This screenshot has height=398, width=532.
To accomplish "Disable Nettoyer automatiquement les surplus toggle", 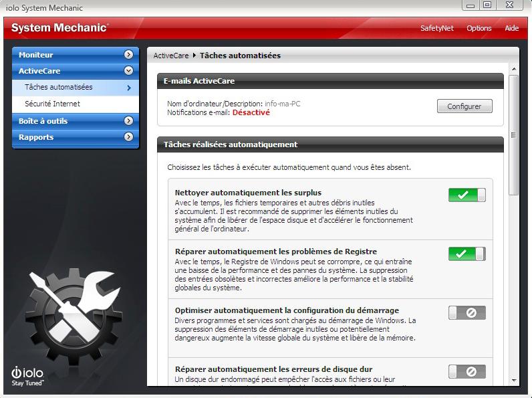I will click(467, 195).
